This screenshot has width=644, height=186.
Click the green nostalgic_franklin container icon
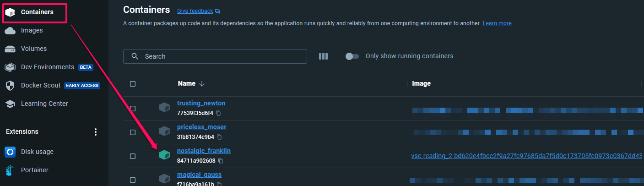(164, 156)
